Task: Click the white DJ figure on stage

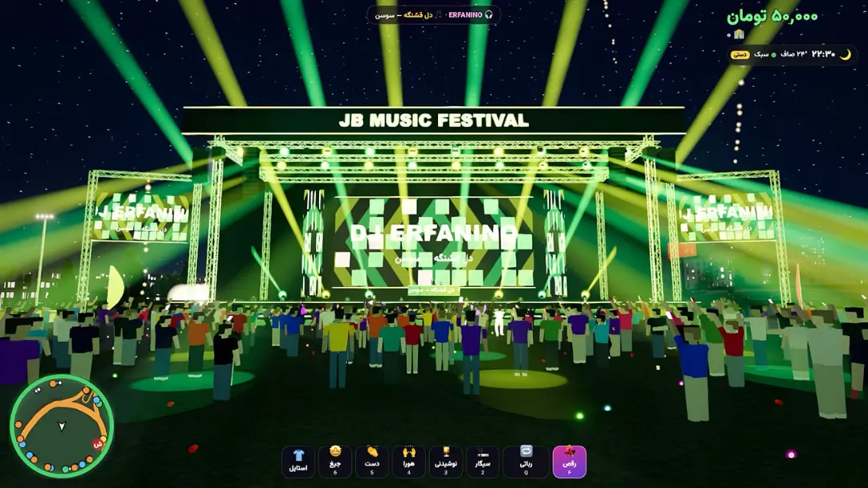Action: (x=499, y=322)
